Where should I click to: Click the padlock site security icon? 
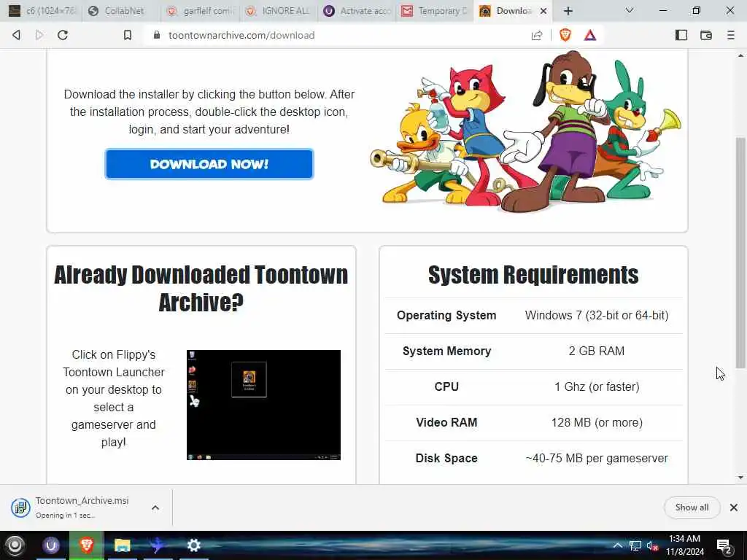click(157, 35)
